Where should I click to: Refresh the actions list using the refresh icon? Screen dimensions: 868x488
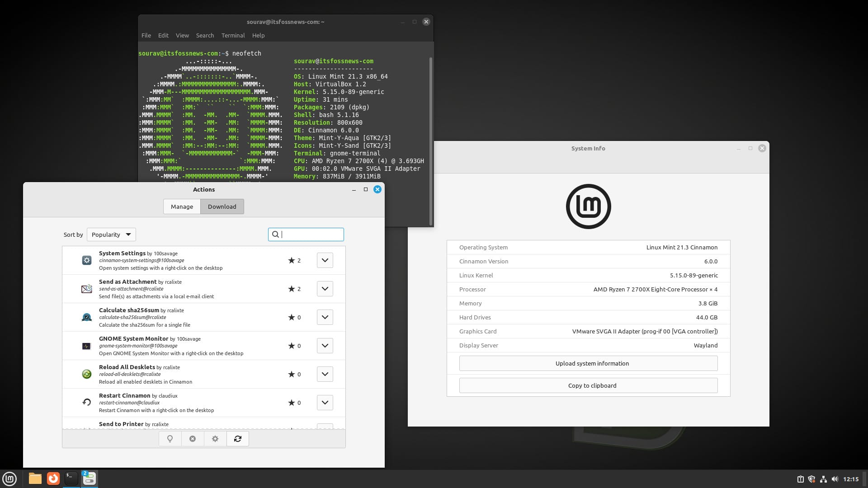(238, 438)
